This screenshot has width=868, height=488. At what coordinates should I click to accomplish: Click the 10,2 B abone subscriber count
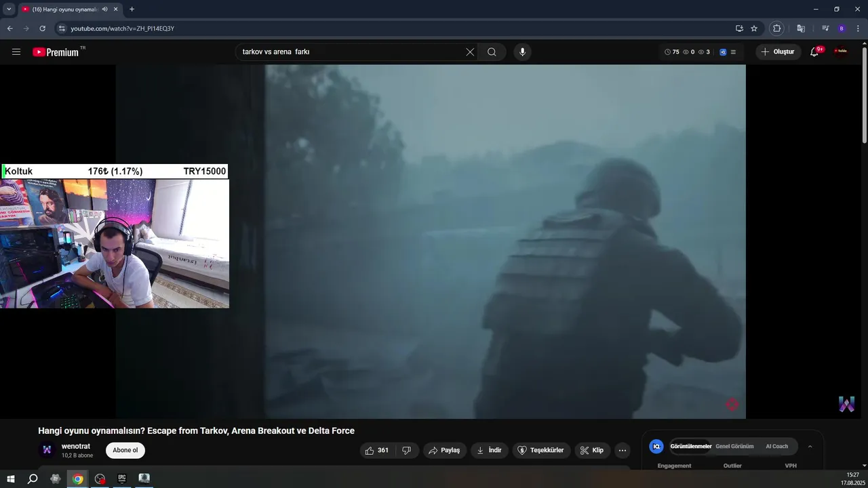[x=77, y=455]
